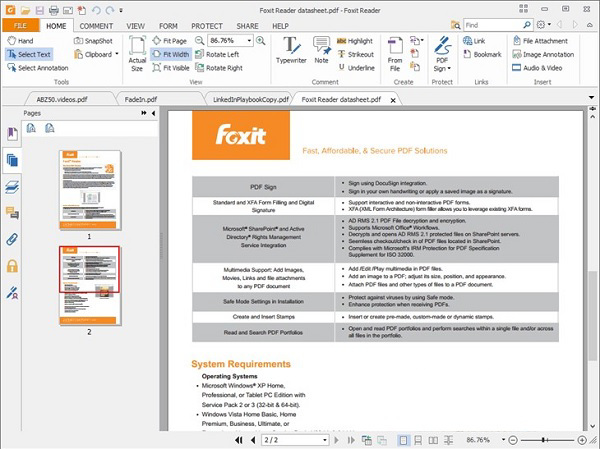Screen dimensions: 600x449
Task: Add a Note comment
Action: coord(321,50)
